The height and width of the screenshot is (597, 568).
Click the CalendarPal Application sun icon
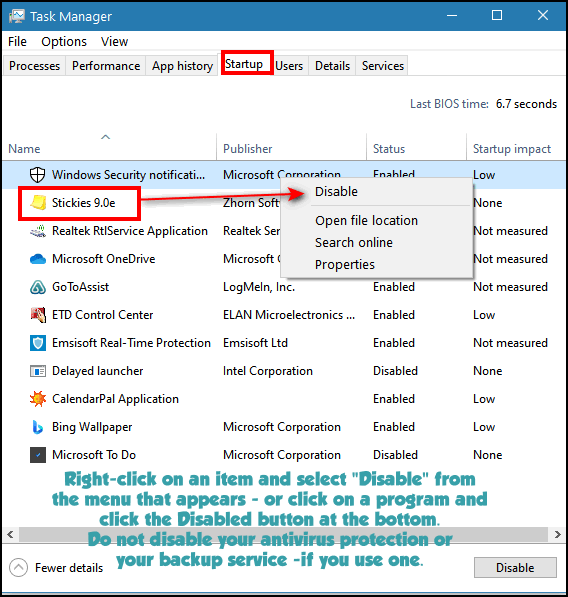(x=38, y=399)
